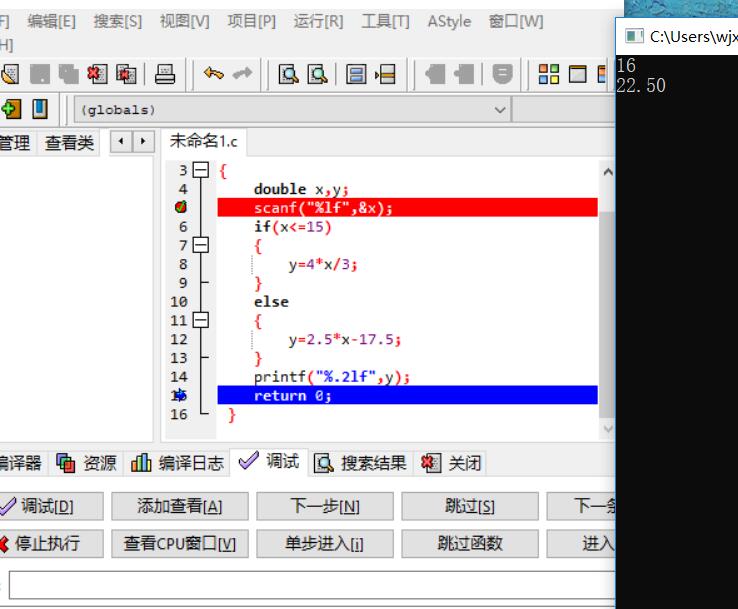Click the Print toolbar icon
This screenshot has height=609, width=738.
(x=165, y=74)
